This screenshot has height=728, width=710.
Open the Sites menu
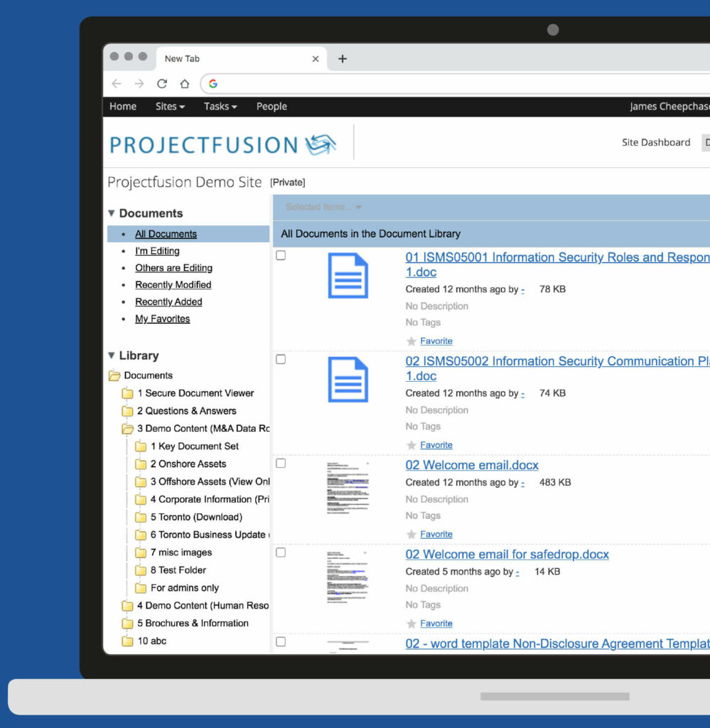[170, 107]
